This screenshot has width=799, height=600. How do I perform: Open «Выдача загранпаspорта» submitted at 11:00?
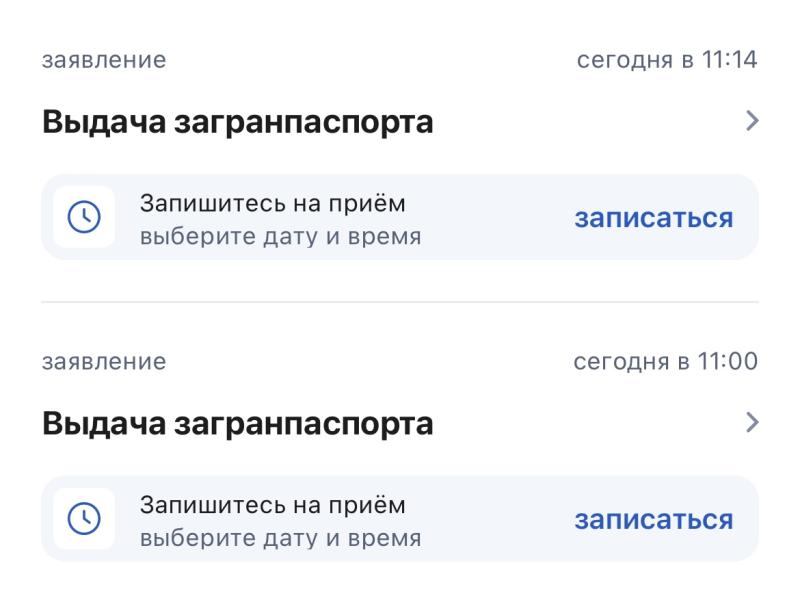coord(237,424)
